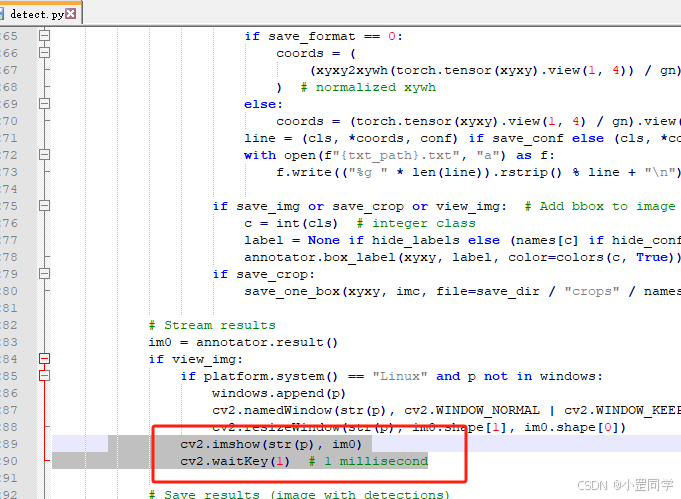
Task: Click the 'save_one_box(xyxy' call
Action: 312,291
